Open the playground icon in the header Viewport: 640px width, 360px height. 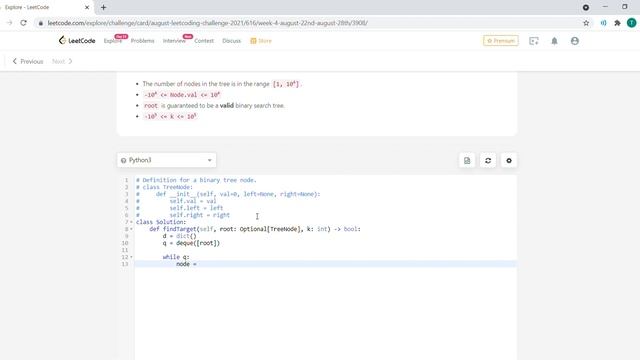[533, 41]
